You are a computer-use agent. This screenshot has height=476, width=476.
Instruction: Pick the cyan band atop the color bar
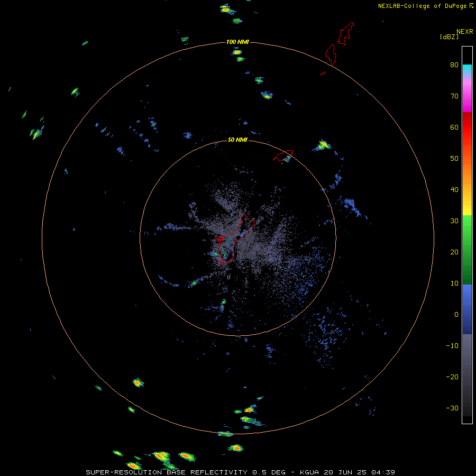pos(467,68)
